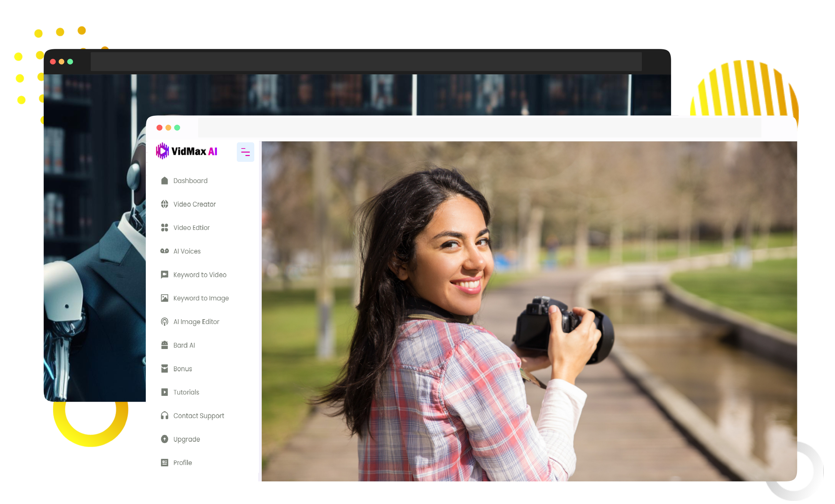Image resolution: width=835 pixels, height=504 pixels.
Task: Select the Upgrade sidebar entry
Action: pyautogui.click(x=186, y=439)
